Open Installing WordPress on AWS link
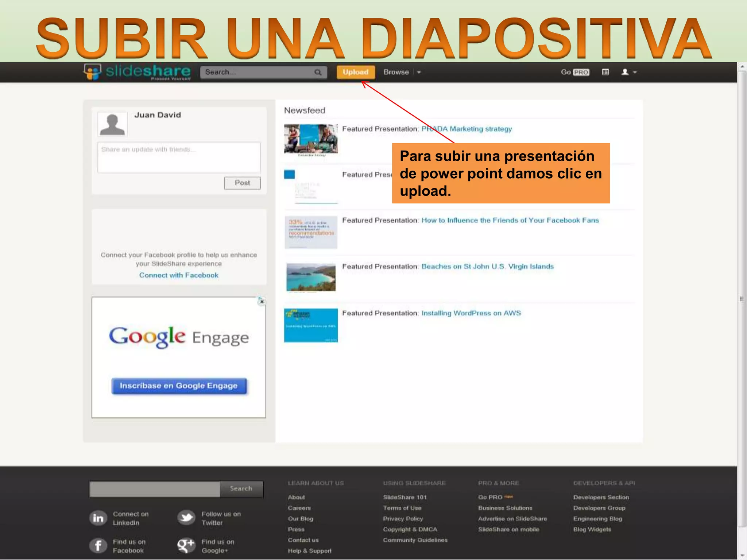 tap(471, 313)
